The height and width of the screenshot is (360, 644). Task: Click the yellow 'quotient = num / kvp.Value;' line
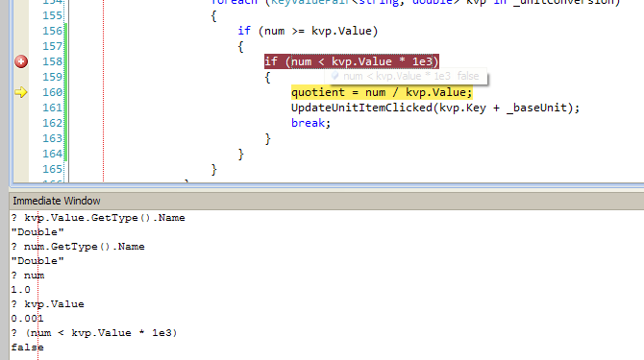pos(382,92)
